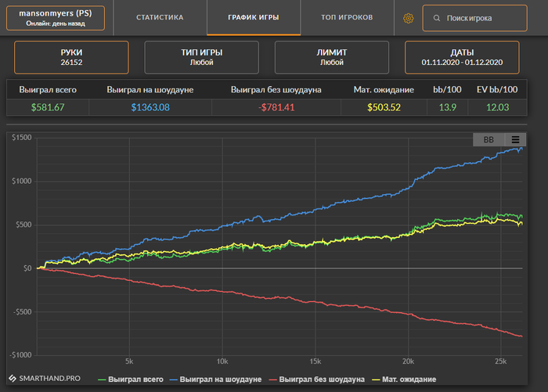548x392 pixels.
Task: Toggle the "Выиграл на шоудауне" legend series
Action: pos(215,379)
